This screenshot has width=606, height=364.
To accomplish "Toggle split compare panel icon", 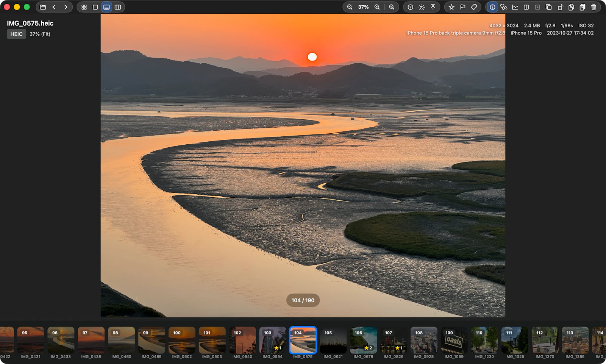I will 526,7.
